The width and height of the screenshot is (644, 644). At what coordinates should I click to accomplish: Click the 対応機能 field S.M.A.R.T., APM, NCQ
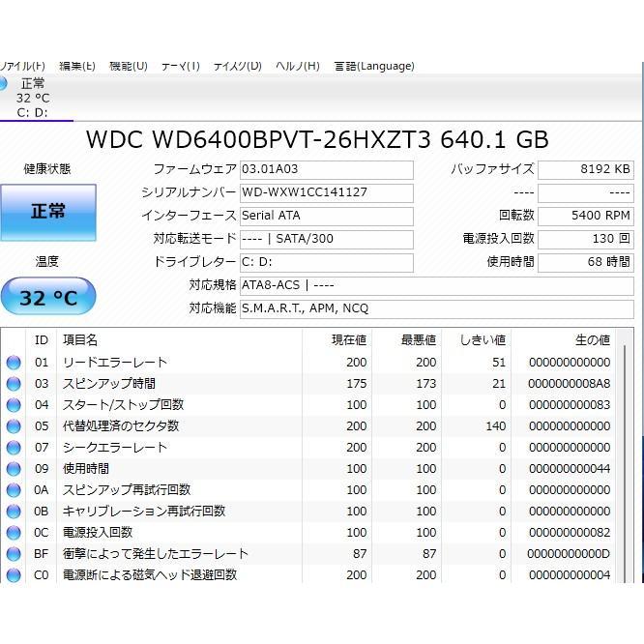point(437,308)
